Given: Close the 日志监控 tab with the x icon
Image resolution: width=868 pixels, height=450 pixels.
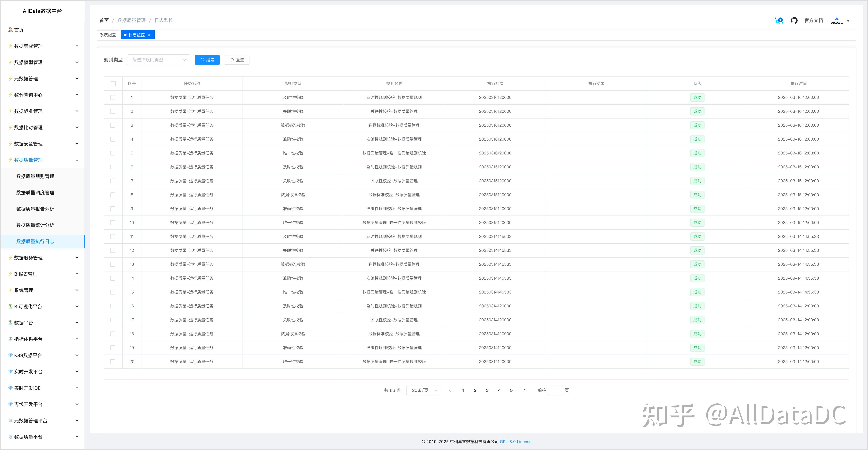Looking at the screenshot, I should coord(149,35).
